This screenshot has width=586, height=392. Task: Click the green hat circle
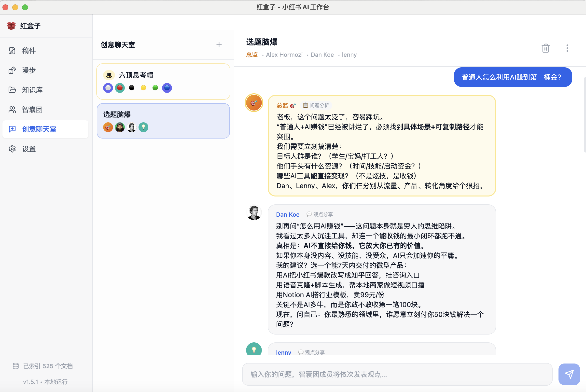click(155, 88)
